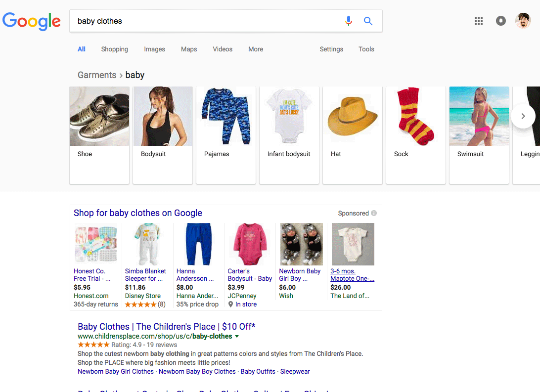The width and height of the screenshot is (540, 392).
Task: Open the Baby Clothes Children's Place result
Action: tap(166, 326)
